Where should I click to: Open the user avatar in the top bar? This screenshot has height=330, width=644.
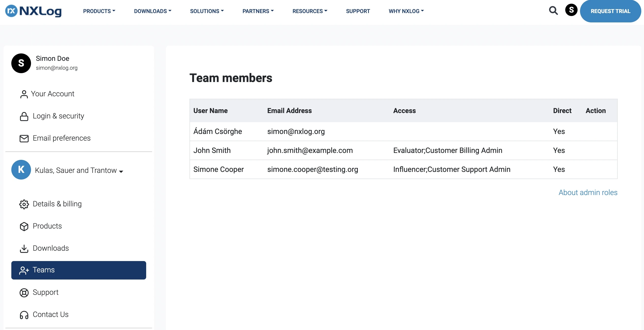click(571, 10)
